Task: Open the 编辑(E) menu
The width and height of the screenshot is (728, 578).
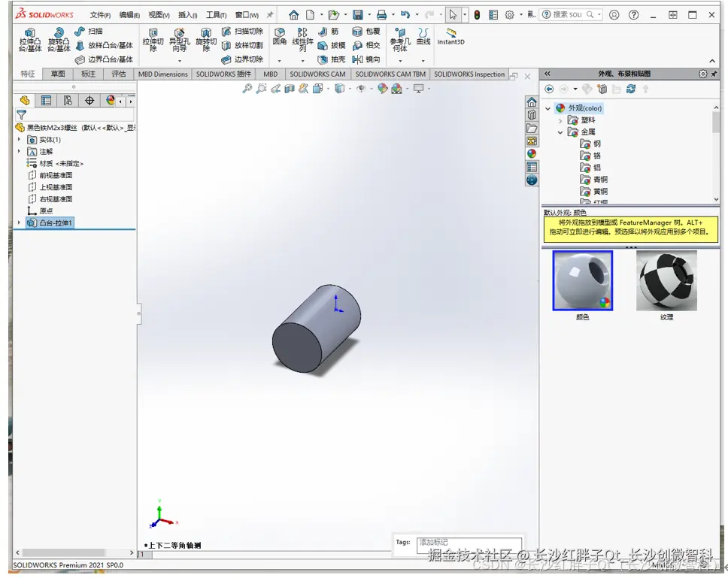Action: (x=129, y=15)
